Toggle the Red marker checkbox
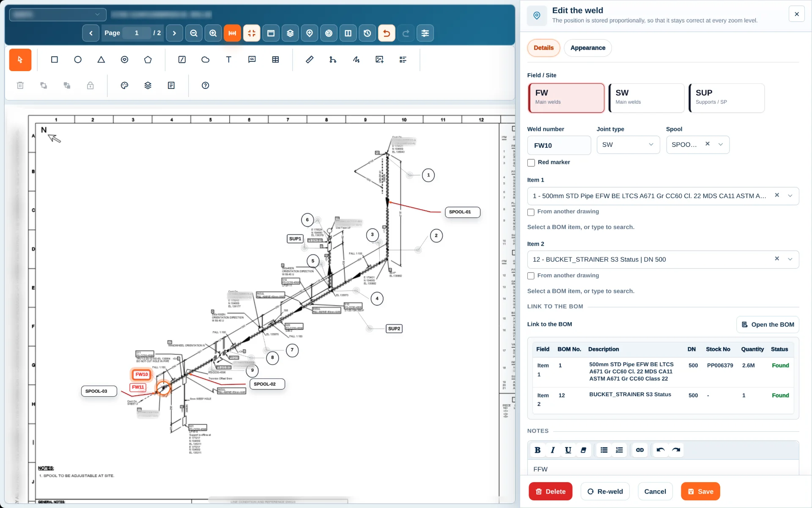812x508 pixels. pyautogui.click(x=531, y=163)
